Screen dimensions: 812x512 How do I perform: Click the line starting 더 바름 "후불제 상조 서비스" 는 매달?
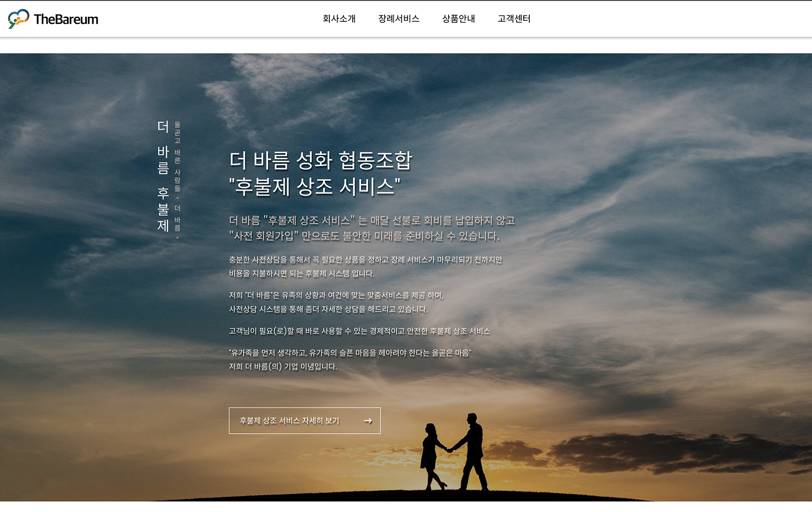tap(372, 220)
